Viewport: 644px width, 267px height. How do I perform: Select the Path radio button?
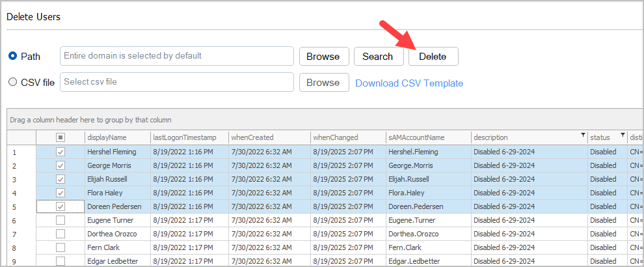[12, 56]
